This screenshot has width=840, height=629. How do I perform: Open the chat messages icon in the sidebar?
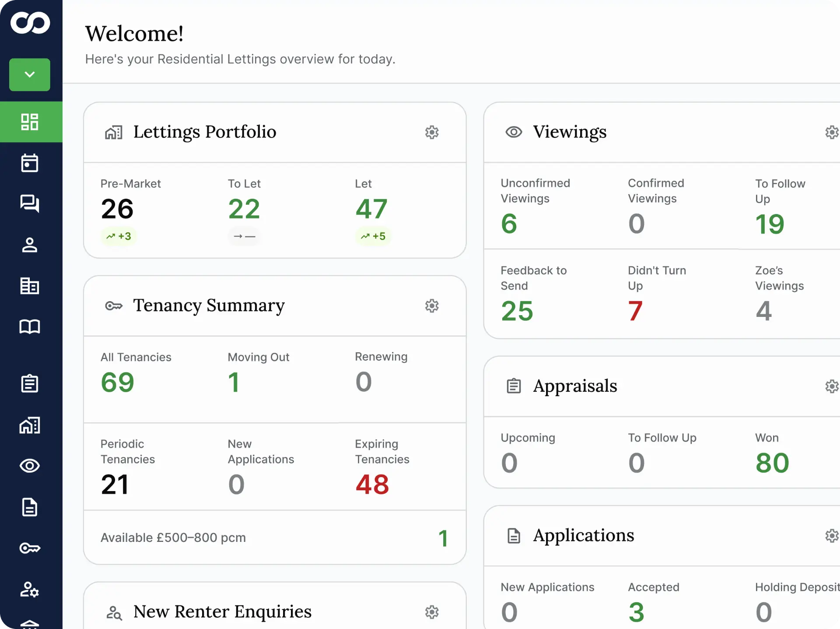pos(30,204)
